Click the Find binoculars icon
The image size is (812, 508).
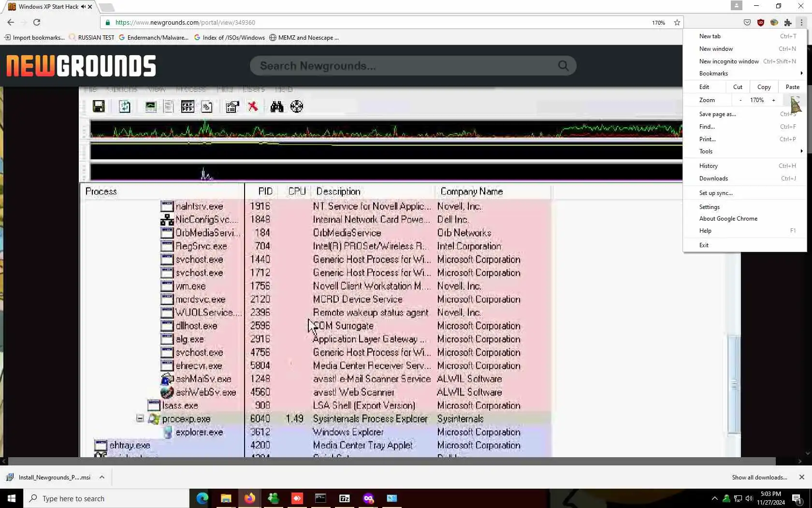[x=277, y=106]
